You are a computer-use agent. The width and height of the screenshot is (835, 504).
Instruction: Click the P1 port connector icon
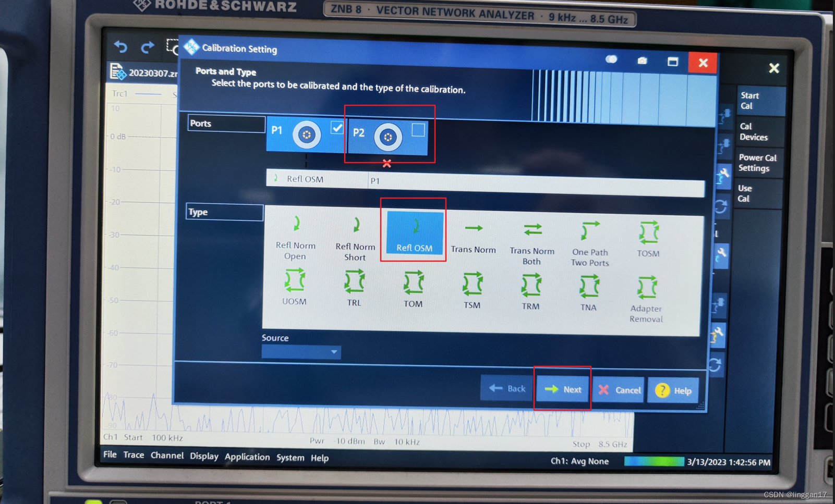pyautogui.click(x=306, y=134)
